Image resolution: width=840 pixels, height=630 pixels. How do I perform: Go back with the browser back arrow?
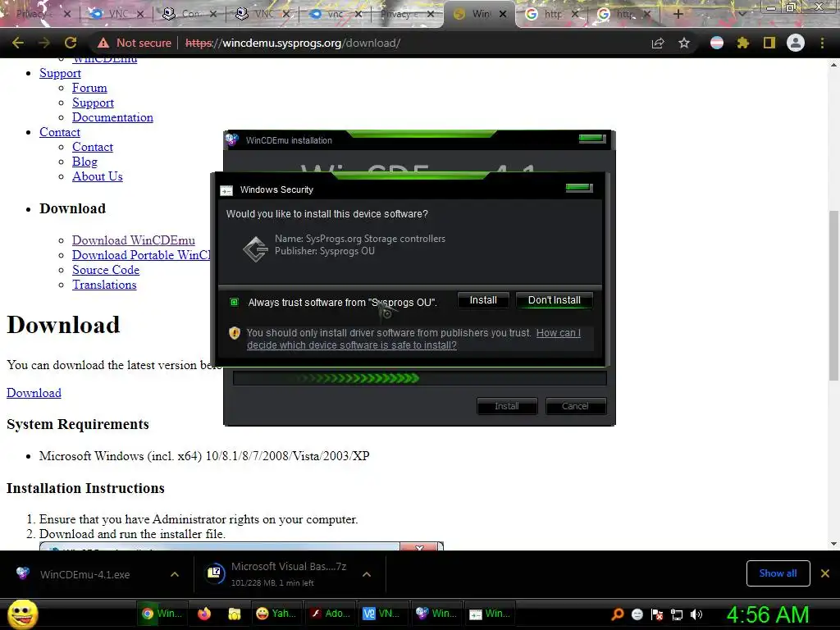coord(18,43)
